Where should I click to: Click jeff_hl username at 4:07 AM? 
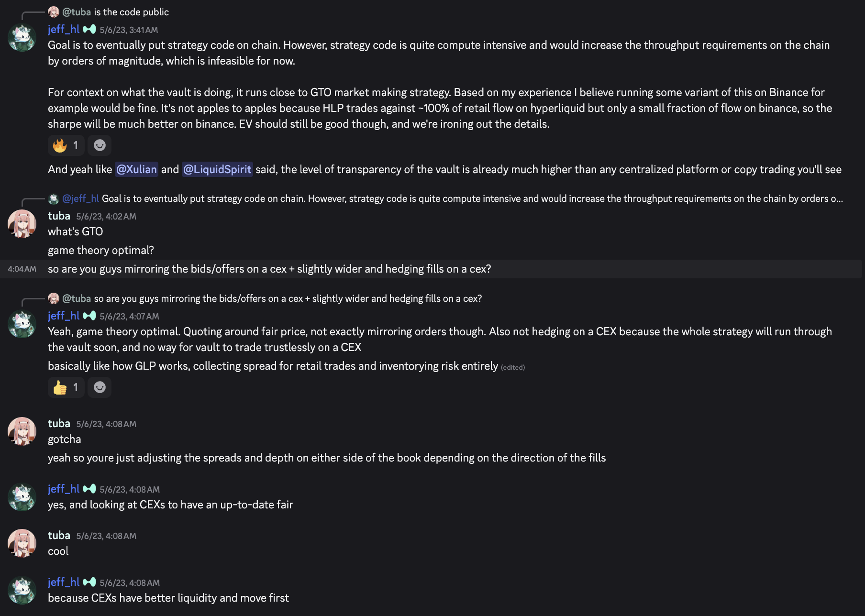coord(63,316)
